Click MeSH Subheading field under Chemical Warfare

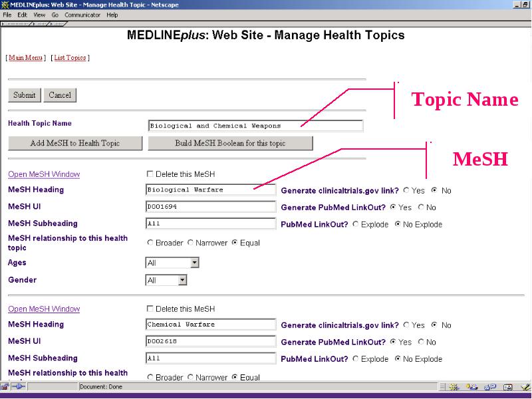211,358
